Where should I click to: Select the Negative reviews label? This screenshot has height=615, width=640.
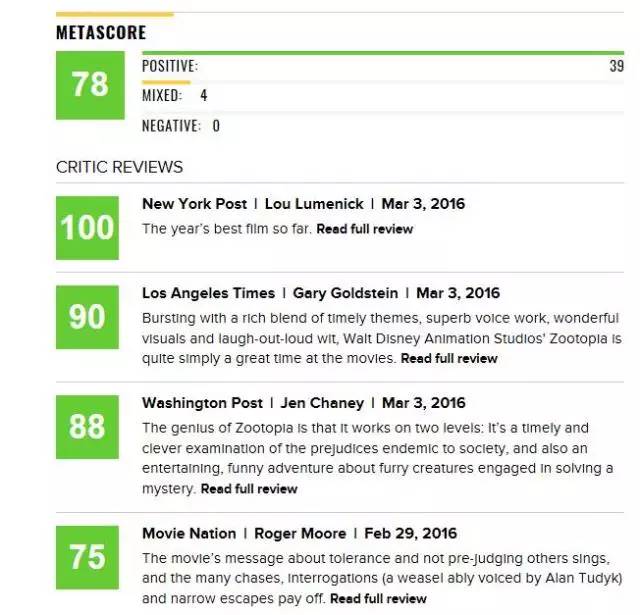(x=171, y=126)
